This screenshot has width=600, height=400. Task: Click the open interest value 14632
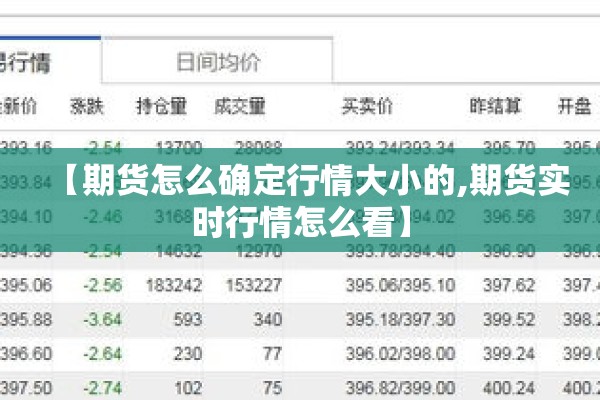179,251
